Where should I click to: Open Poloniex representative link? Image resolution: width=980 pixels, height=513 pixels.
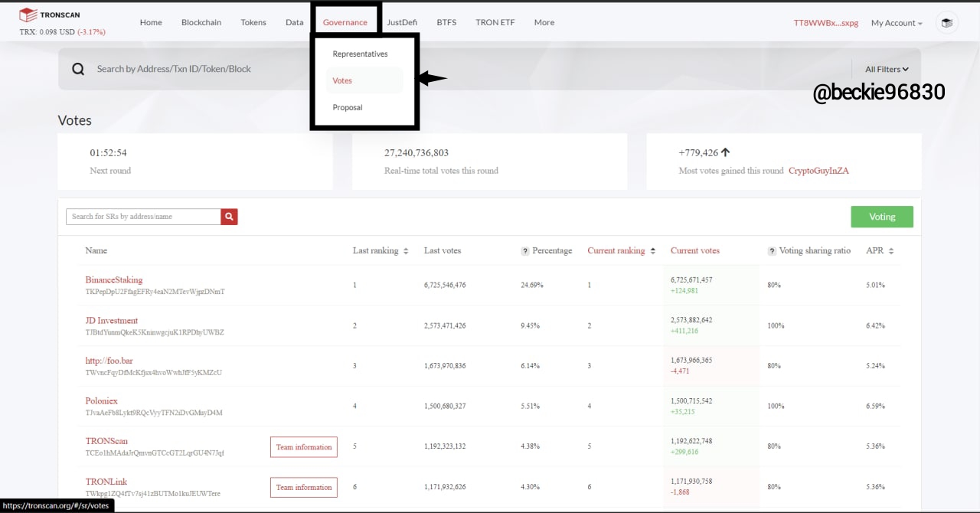pyautogui.click(x=102, y=401)
